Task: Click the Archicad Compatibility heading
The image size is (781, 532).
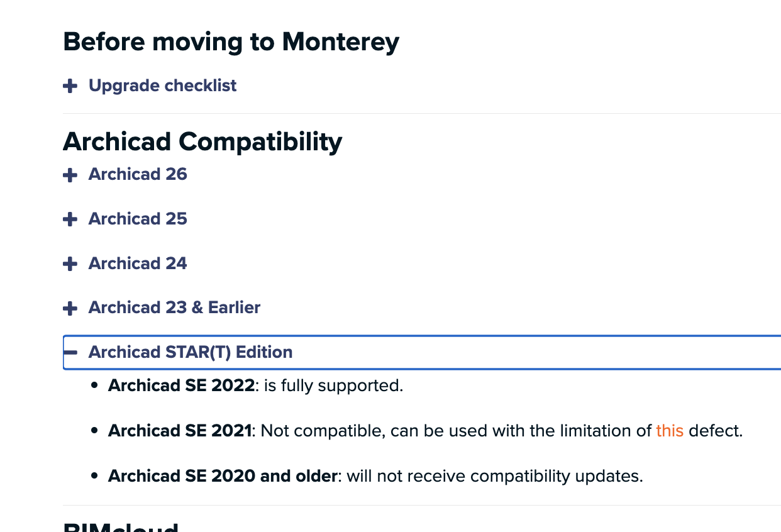Action: [x=202, y=141]
